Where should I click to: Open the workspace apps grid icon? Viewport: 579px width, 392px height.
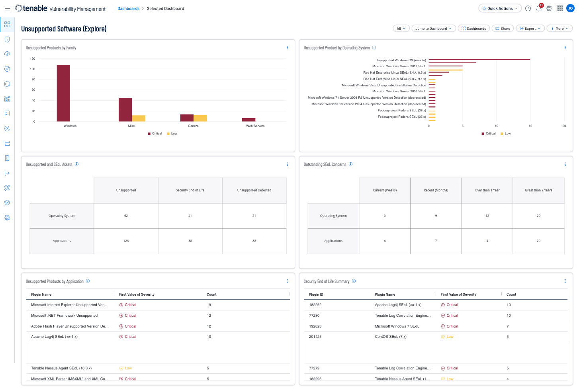coord(560,8)
